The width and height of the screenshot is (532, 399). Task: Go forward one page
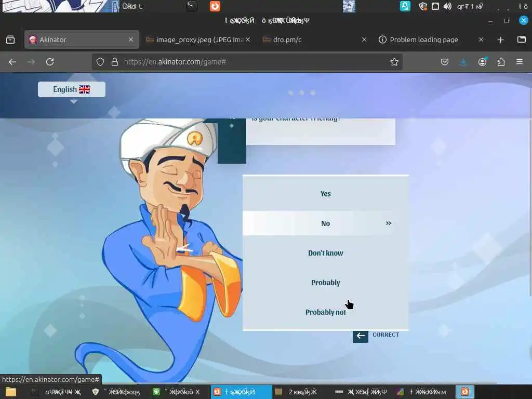[x=31, y=62]
